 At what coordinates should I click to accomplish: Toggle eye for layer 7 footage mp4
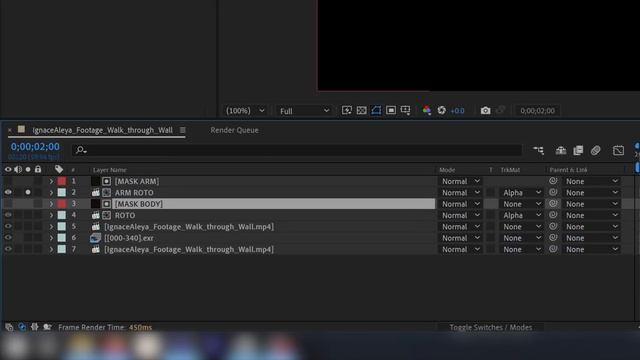click(8, 249)
